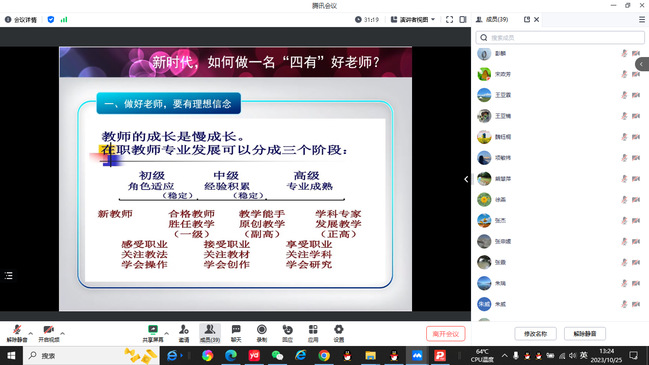Click the invite participants icon
Image resolution: width=649 pixels, height=365 pixels.
point(184,333)
